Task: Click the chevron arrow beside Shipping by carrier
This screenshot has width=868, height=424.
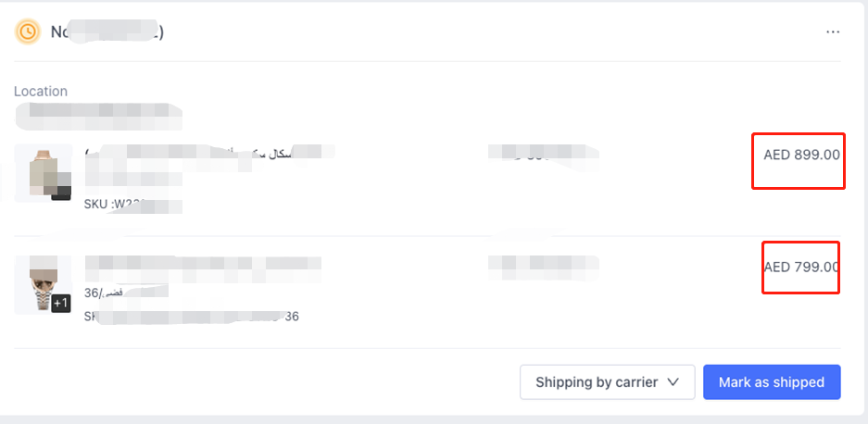Action: pos(673,382)
